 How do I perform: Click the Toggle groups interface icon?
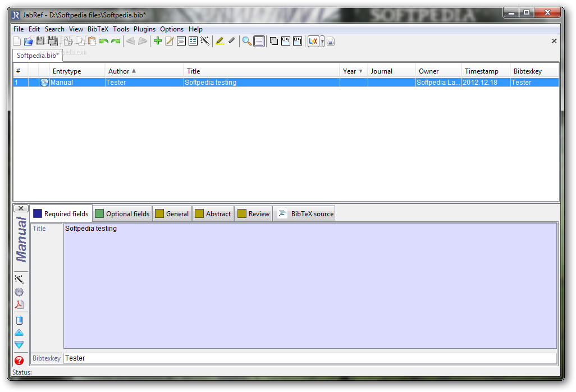(274, 41)
